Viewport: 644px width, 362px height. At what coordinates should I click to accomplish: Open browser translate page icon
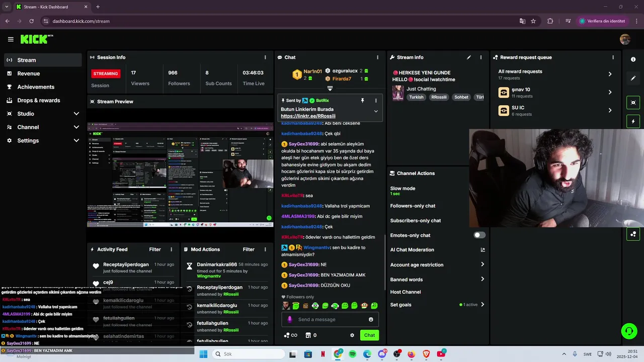[x=522, y=21]
